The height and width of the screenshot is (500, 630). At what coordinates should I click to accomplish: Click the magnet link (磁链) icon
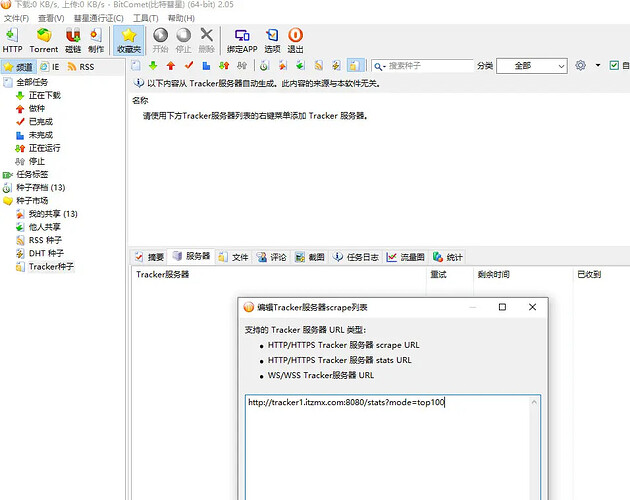(x=73, y=40)
